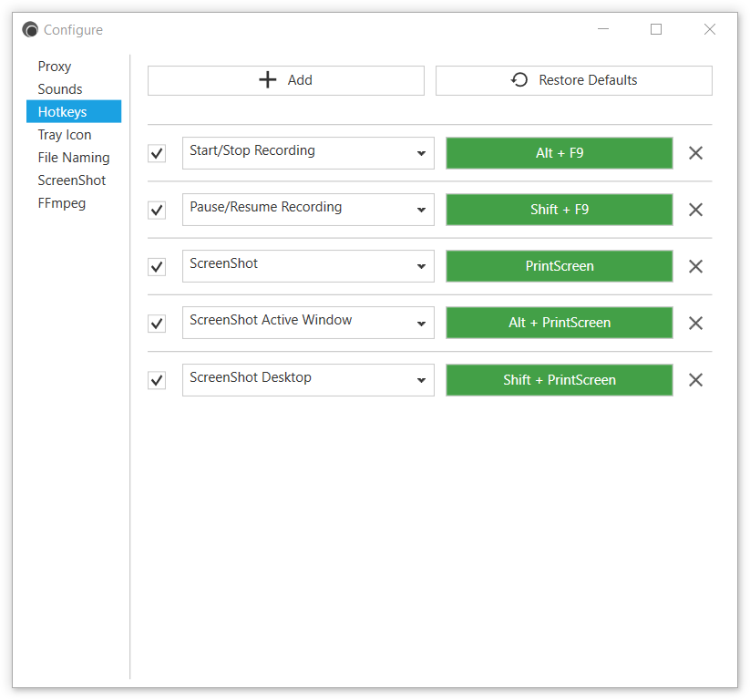750x700 pixels.
Task: Remove the ScreenShot hotkey with X icon
Action: (695, 266)
